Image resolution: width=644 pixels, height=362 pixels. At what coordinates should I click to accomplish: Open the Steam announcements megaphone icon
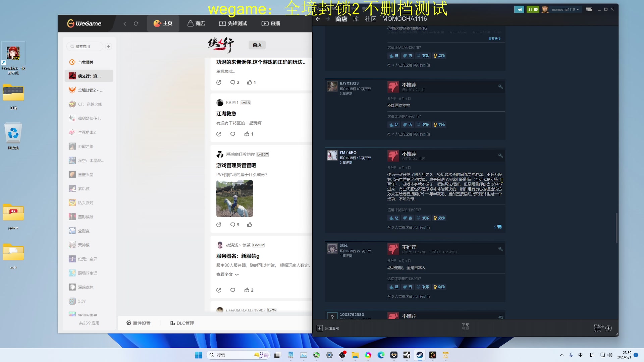pyautogui.click(x=519, y=9)
